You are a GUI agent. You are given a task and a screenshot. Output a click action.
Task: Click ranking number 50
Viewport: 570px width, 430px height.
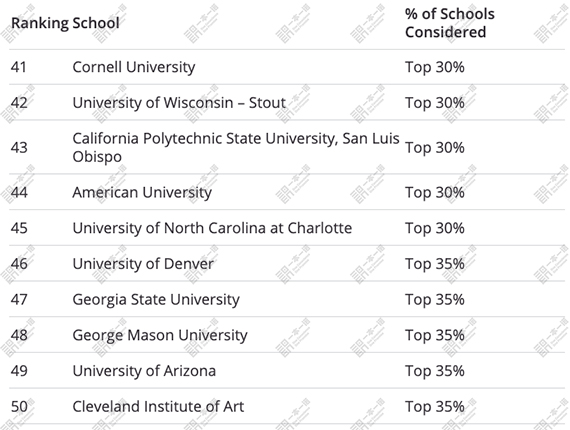tap(19, 407)
